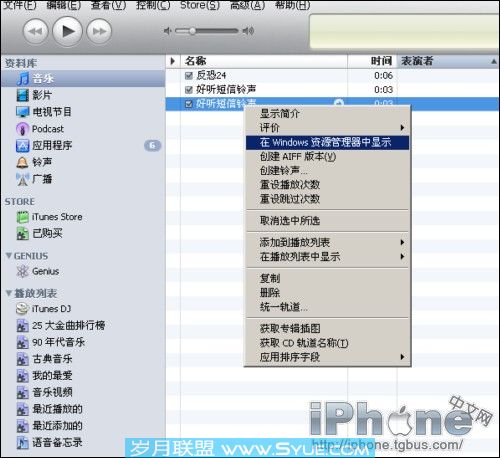Uncheck the 反恐24 track checkbox
This screenshot has height=458, width=500.
[x=189, y=76]
